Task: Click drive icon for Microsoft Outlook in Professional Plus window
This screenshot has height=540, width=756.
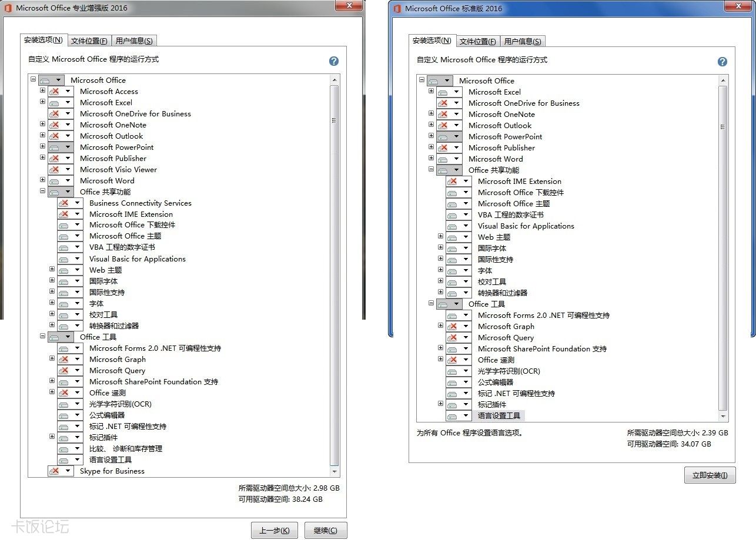Action: point(55,136)
